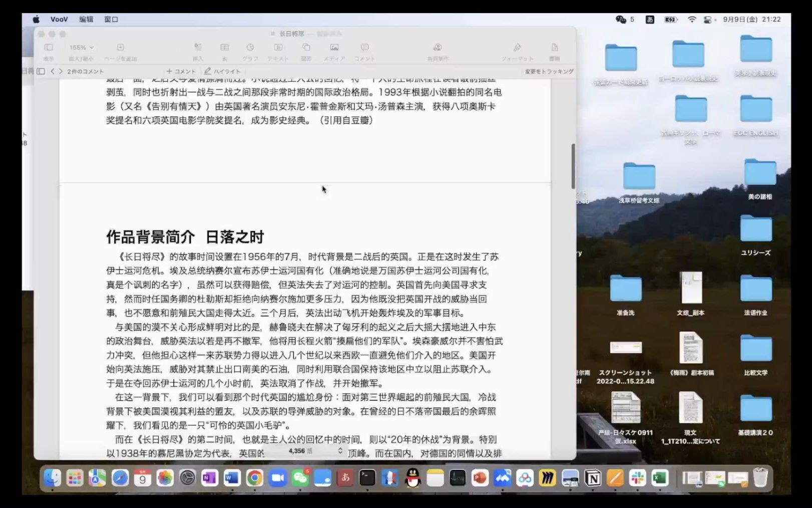Click the Table (表) toolbar icon
This screenshot has height=508, width=812.
point(224,47)
